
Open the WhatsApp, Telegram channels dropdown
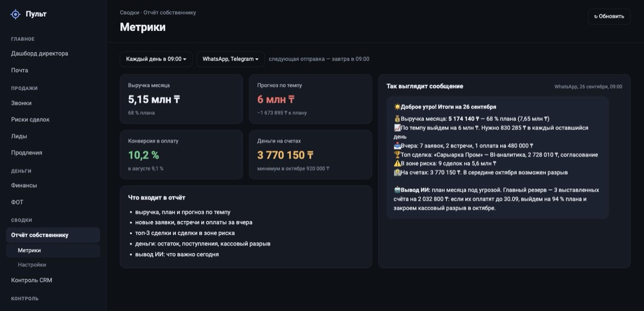pos(230,59)
